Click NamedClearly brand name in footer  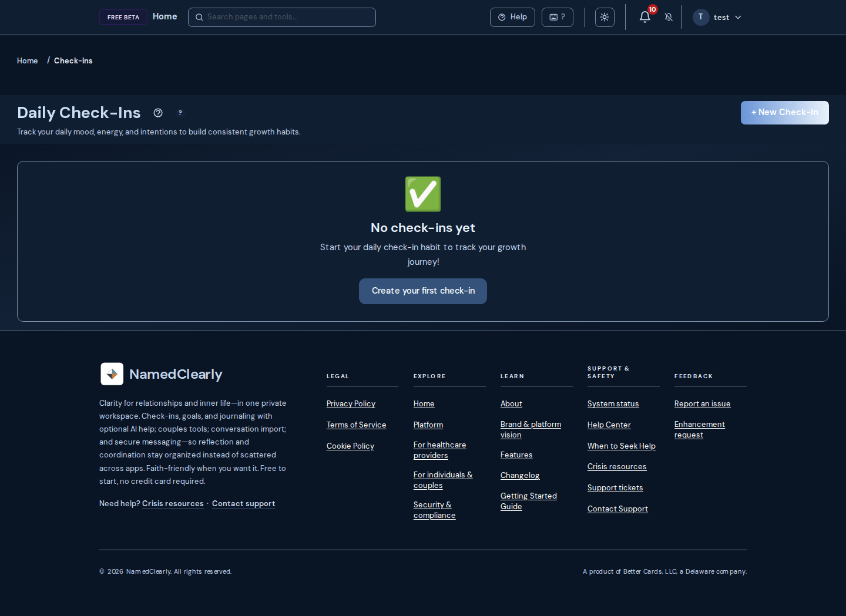click(x=176, y=374)
